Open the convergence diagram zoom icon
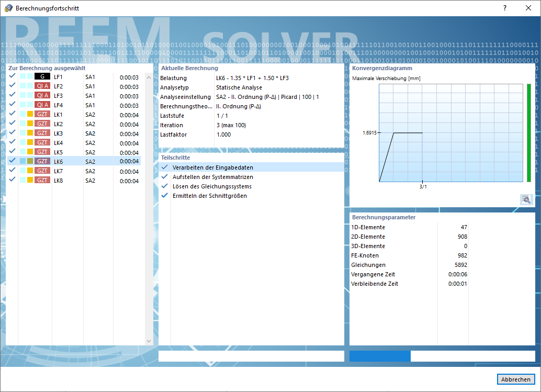541x392 pixels. tap(526, 199)
